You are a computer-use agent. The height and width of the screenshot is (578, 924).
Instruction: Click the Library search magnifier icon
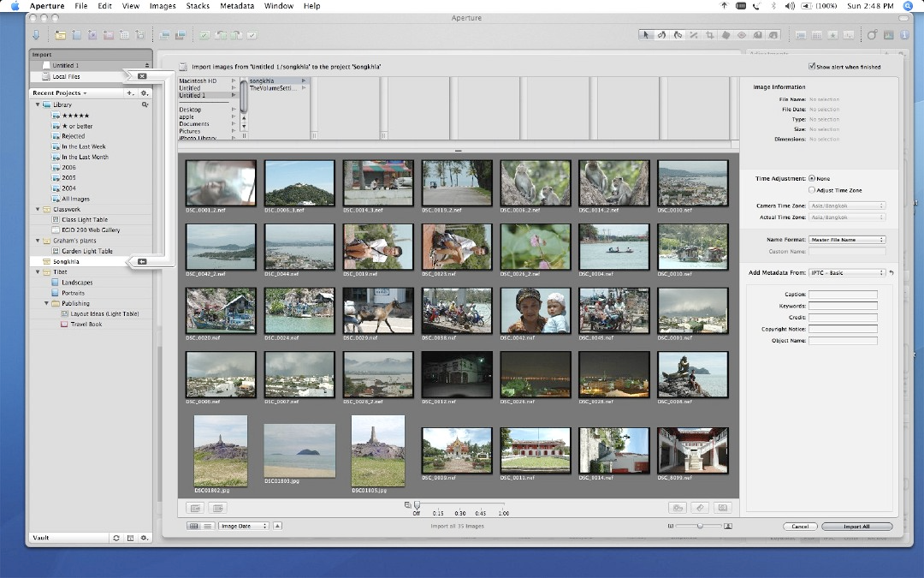point(145,104)
